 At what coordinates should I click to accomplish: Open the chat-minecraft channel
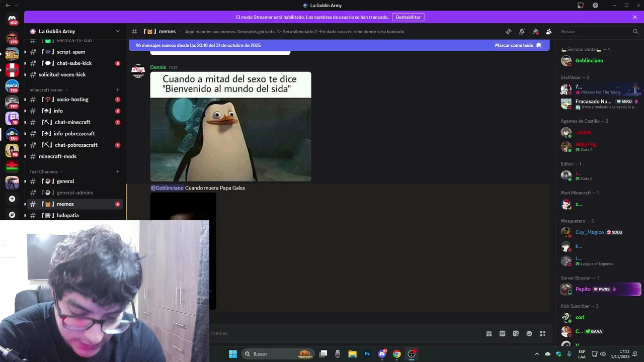[x=75, y=122]
